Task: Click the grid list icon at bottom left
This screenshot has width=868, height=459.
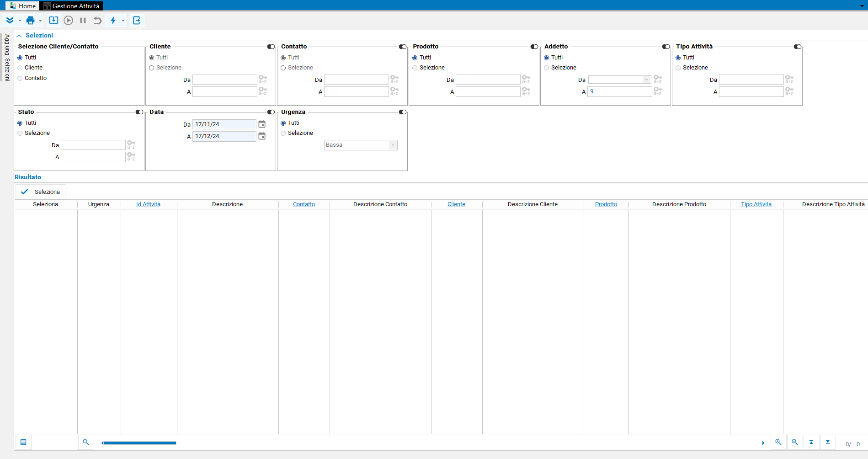Action: point(23,442)
